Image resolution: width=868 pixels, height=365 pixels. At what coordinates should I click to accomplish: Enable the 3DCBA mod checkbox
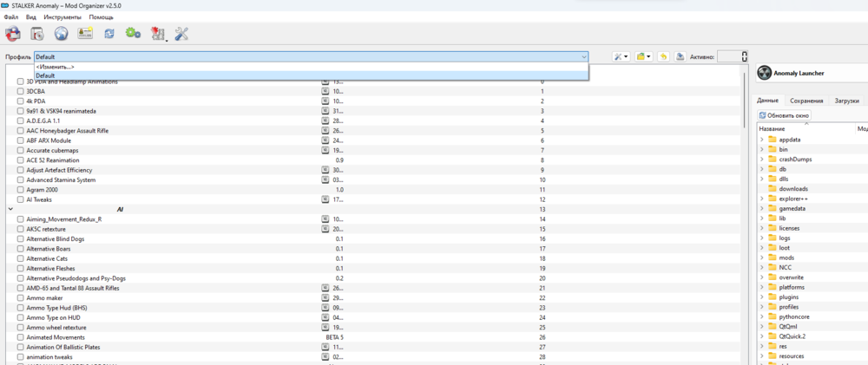[21, 91]
